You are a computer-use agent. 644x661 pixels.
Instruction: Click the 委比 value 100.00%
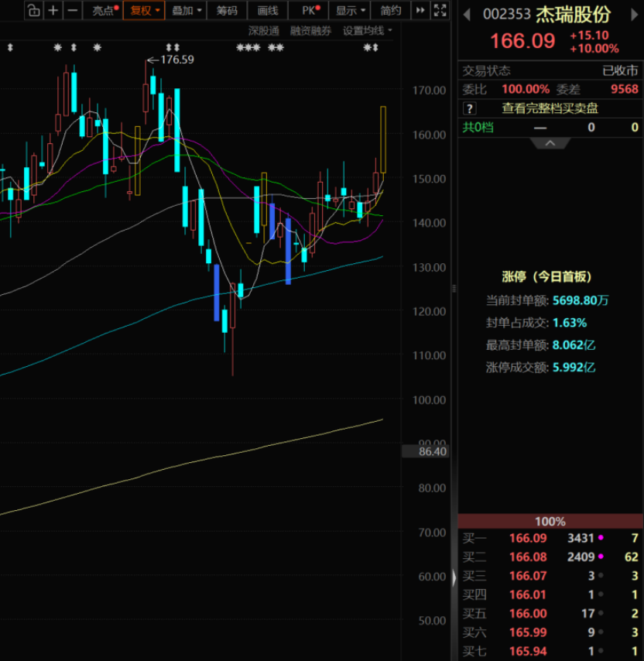click(526, 89)
